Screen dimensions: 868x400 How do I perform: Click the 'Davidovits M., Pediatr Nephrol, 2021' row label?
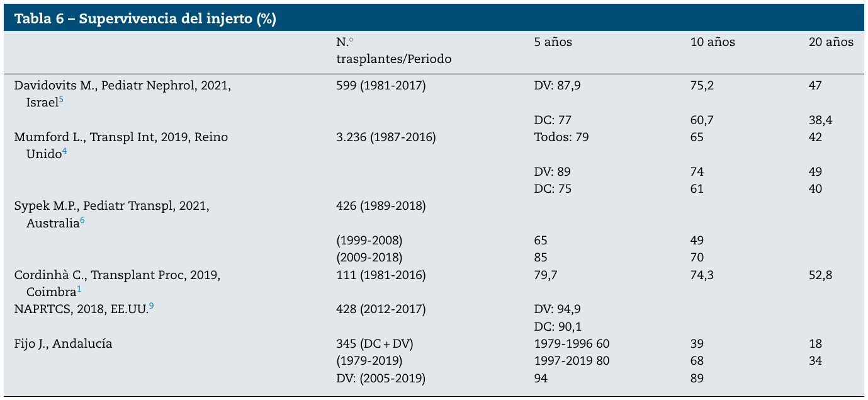(122, 86)
